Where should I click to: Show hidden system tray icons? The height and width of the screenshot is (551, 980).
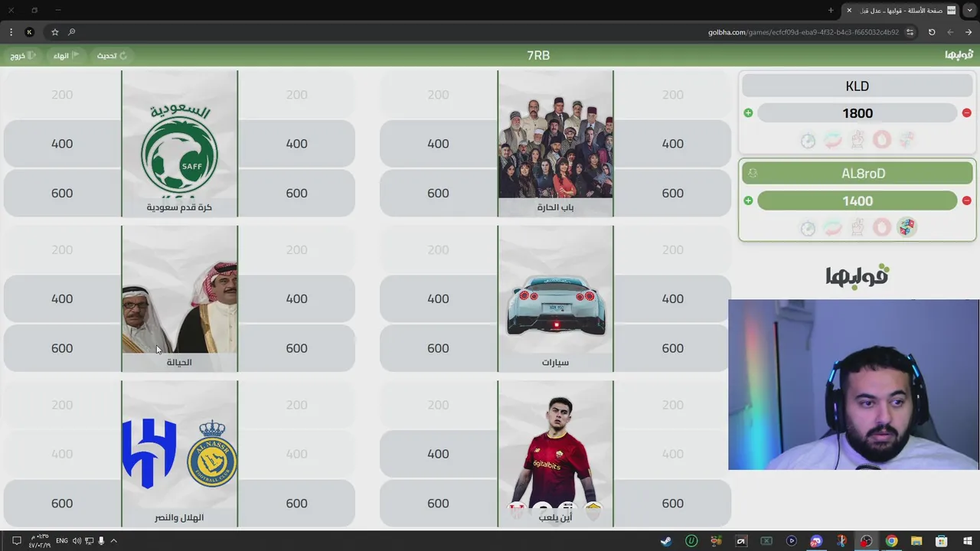tap(114, 541)
